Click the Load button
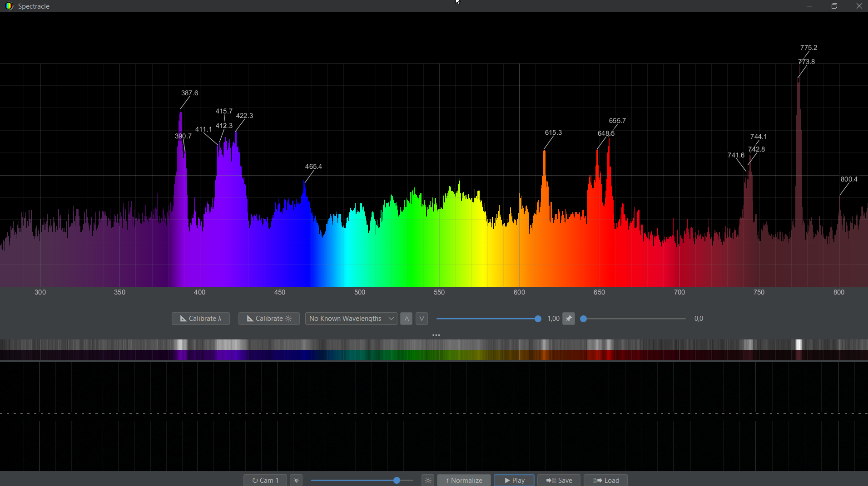This screenshot has width=868, height=486. [605, 480]
